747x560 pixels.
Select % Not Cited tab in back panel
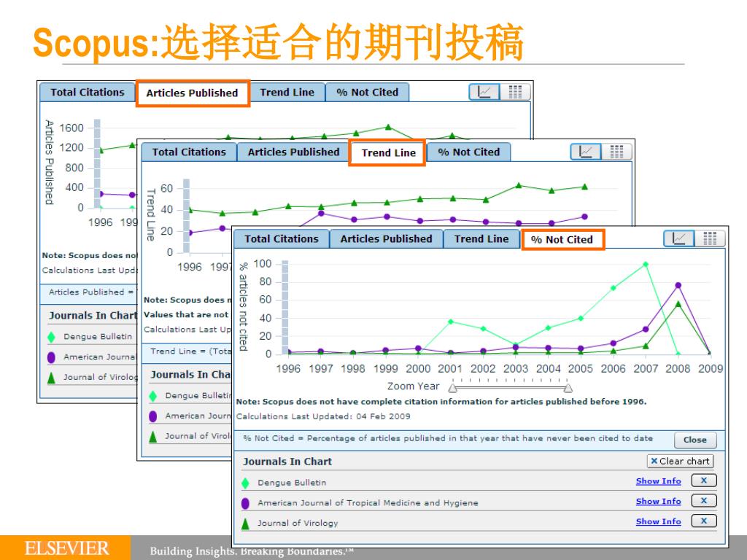pos(368,93)
